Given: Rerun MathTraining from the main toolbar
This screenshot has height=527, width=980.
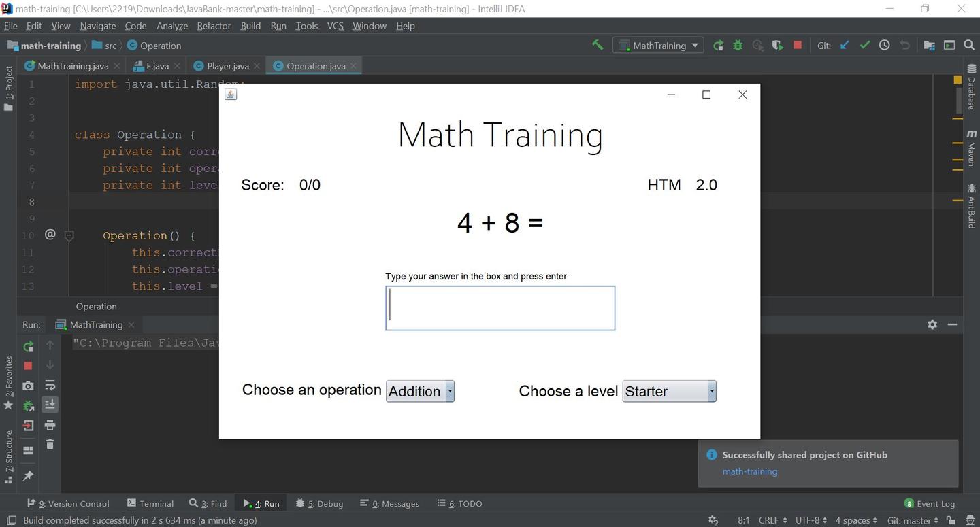Looking at the screenshot, I should pyautogui.click(x=718, y=46).
